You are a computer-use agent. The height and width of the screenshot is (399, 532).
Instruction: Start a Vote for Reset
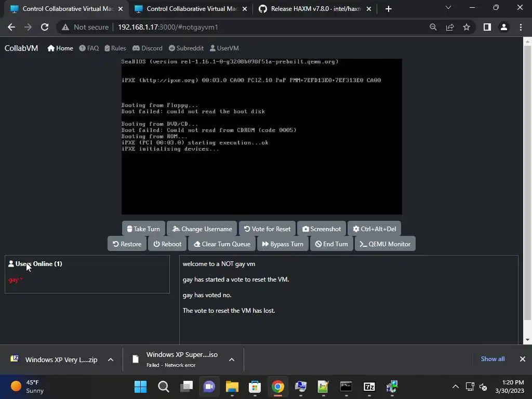268,229
